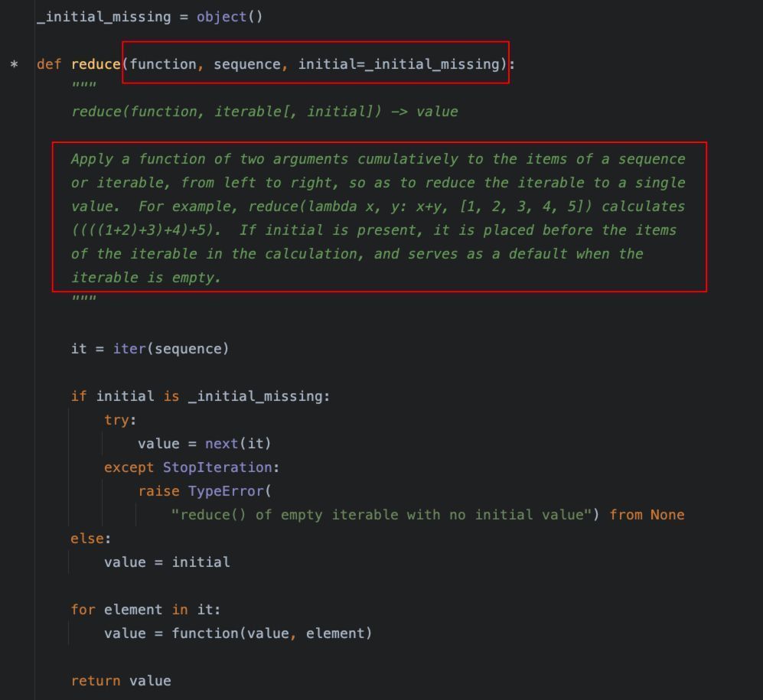Click the object() call on the first line

pyautogui.click(x=230, y=17)
